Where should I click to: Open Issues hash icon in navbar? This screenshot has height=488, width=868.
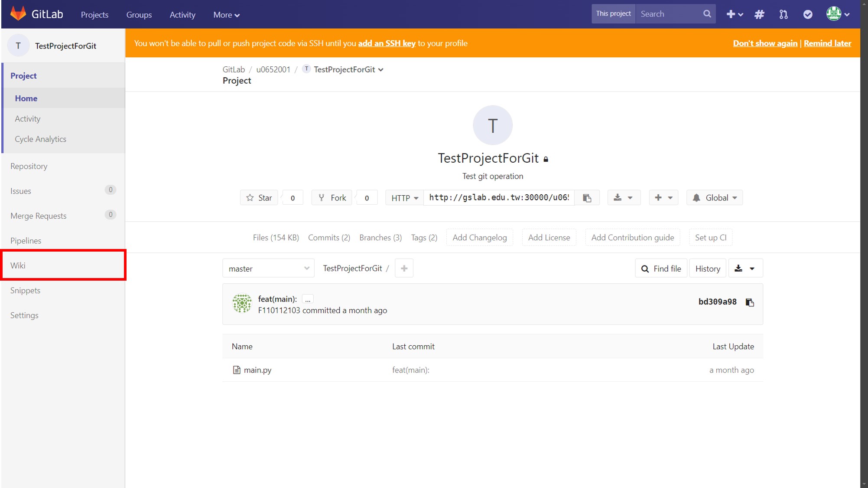pyautogui.click(x=759, y=14)
